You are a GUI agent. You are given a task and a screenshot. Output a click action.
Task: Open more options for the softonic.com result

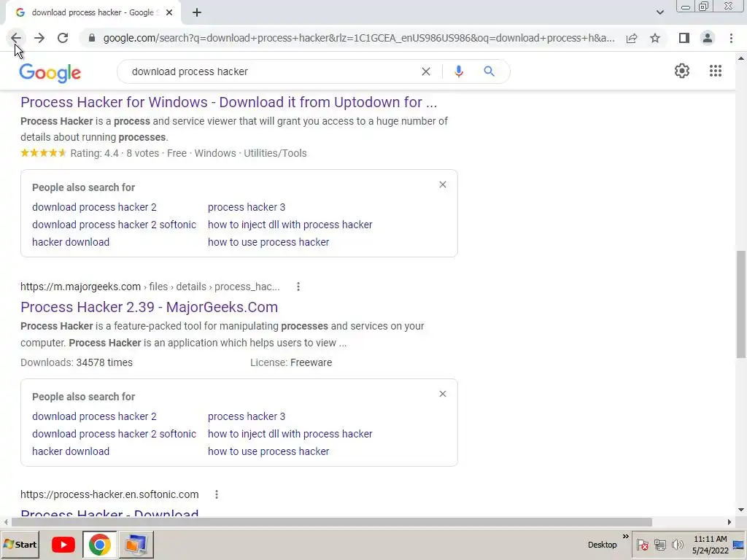216,494
